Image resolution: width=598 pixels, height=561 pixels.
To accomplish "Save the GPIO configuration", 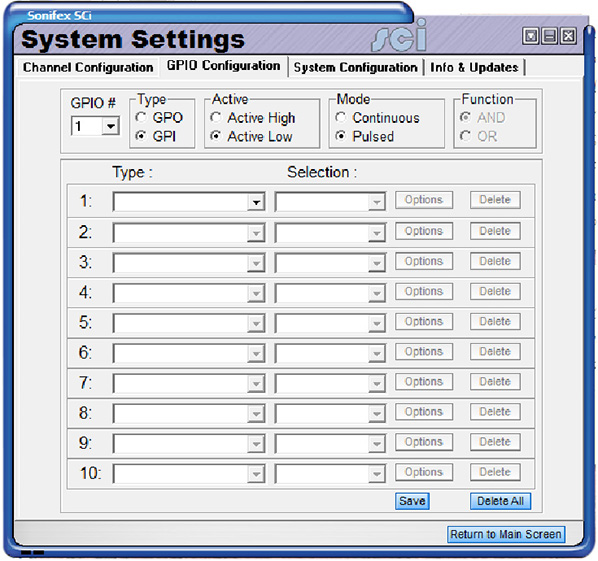I will coord(412,501).
